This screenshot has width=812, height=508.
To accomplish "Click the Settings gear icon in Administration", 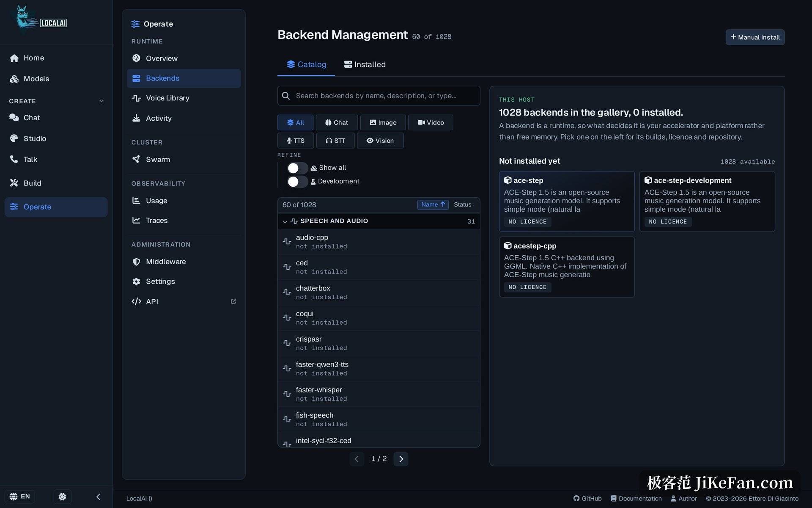I will (x=136, y=282).
